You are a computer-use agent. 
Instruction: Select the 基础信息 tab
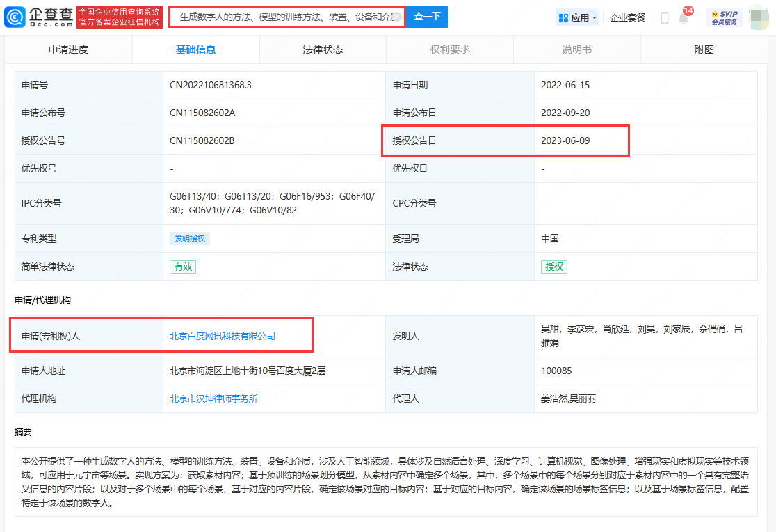tap(196, 49)
